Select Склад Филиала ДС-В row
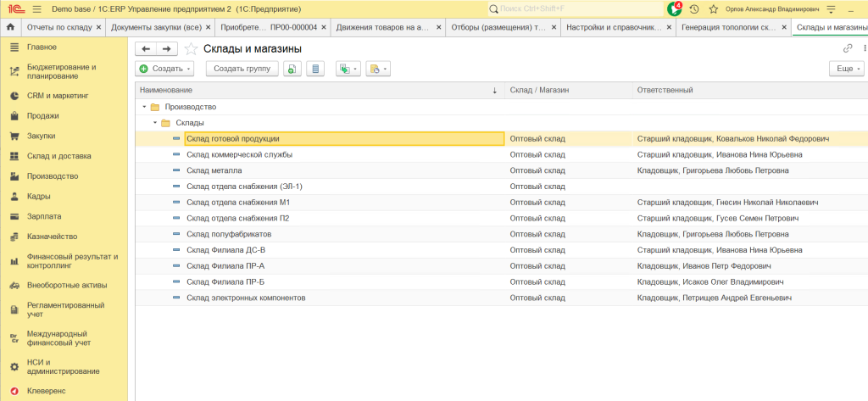The image size is (868, 401). [x=502, y=250]
